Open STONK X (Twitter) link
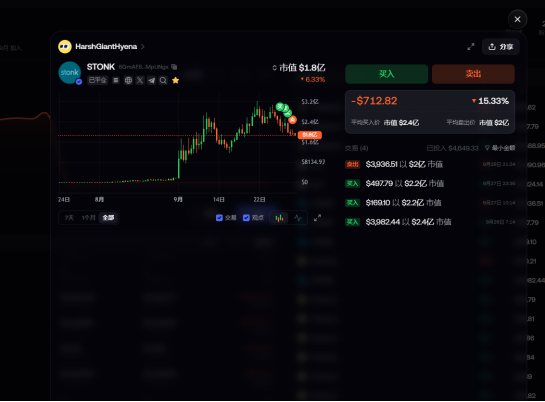The width and height of the screenshot is (545, 402). point(140,80)
